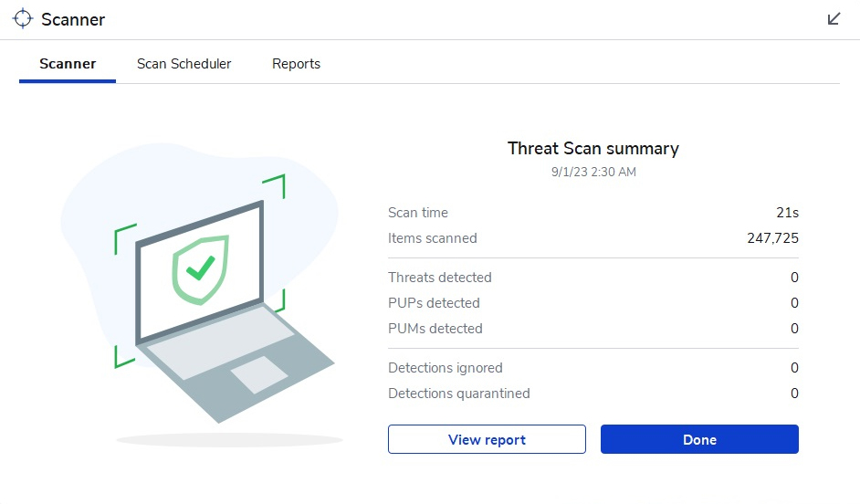
Task: Click the Scanner crosshair icon
Action: click(22, 19)
